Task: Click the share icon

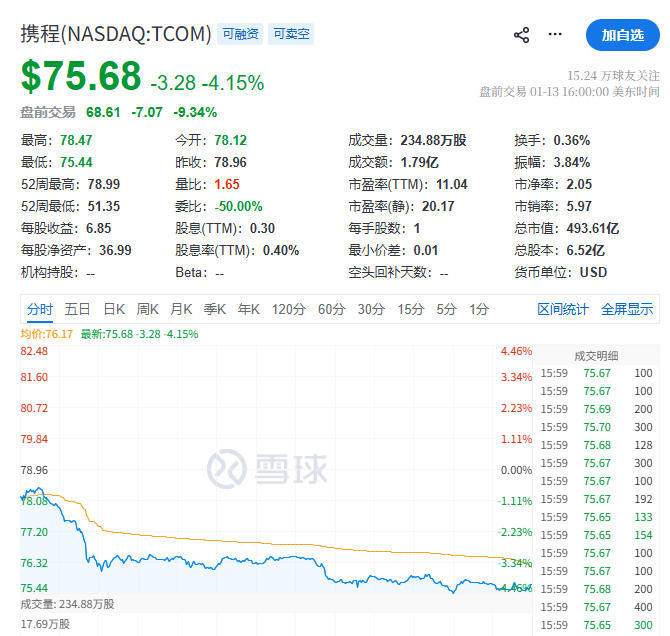Action: pyautogui.click(x=521, y=35)
